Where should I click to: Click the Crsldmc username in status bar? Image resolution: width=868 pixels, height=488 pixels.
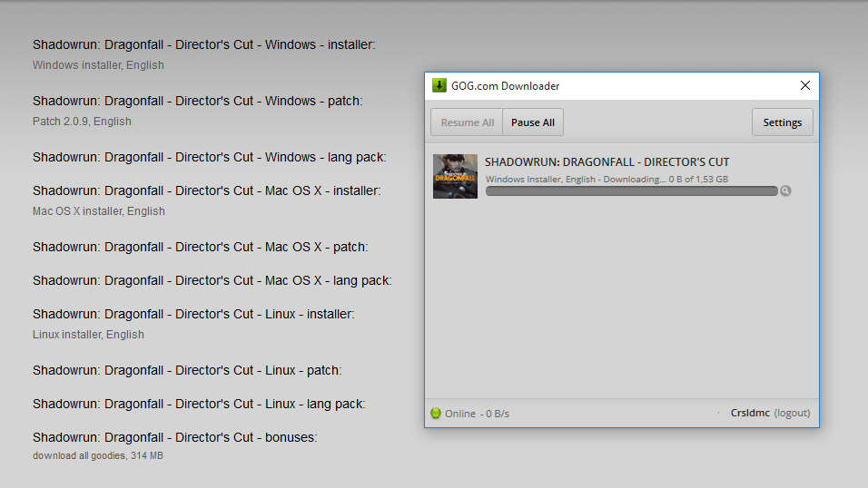750,413
